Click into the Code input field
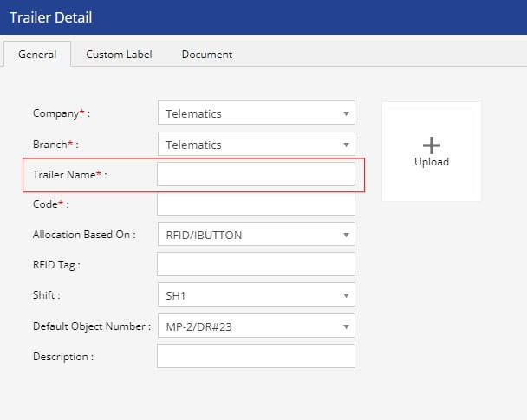The height and width of the screenshot is (420, 527). [x=256, y=204]
